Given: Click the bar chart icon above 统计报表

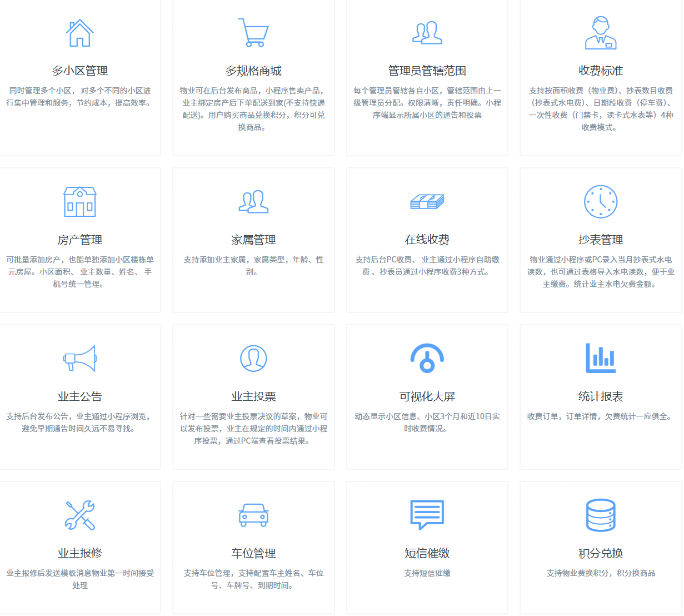Looking at the screenshot, I should click(601, 359).
